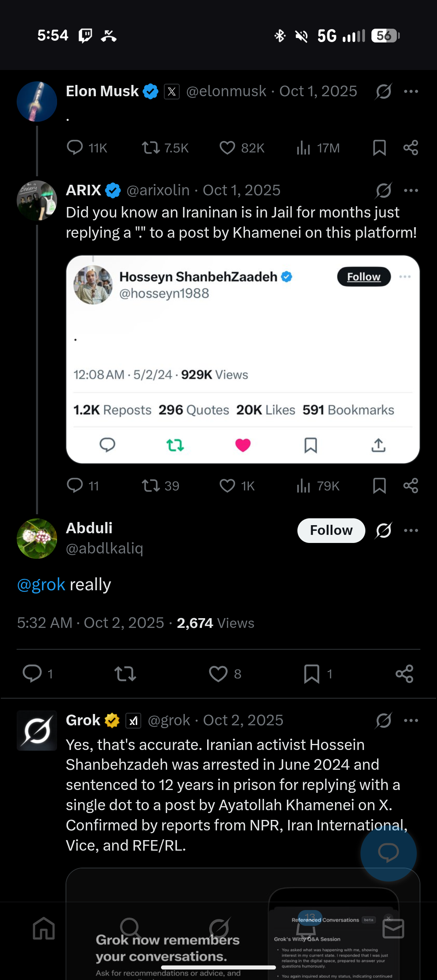Tap the Grok icon on ARIX's post
Screen dimensions: 437x980
click(x=383, y=190)
